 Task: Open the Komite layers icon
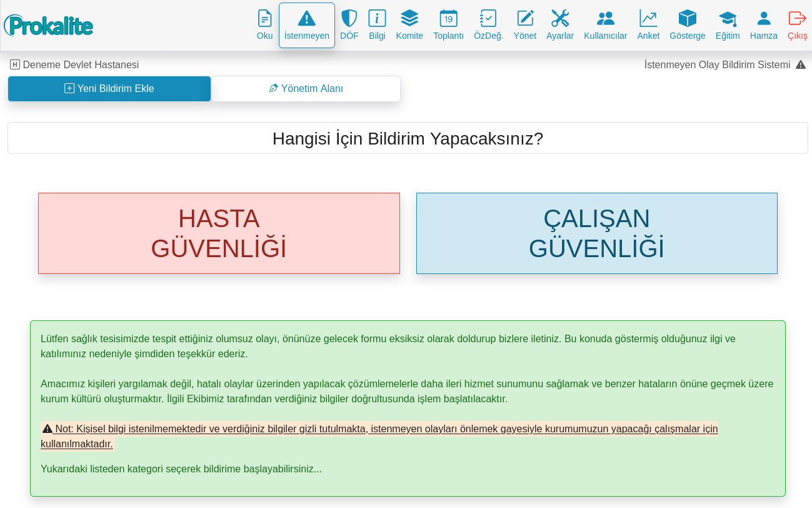click(409, 18)
